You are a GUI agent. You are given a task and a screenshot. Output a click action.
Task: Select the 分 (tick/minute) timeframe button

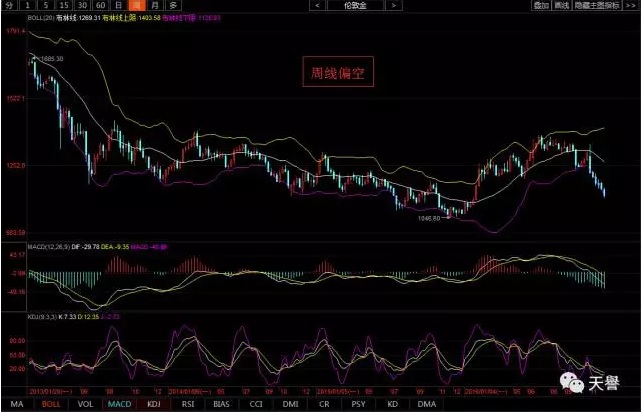10,5
